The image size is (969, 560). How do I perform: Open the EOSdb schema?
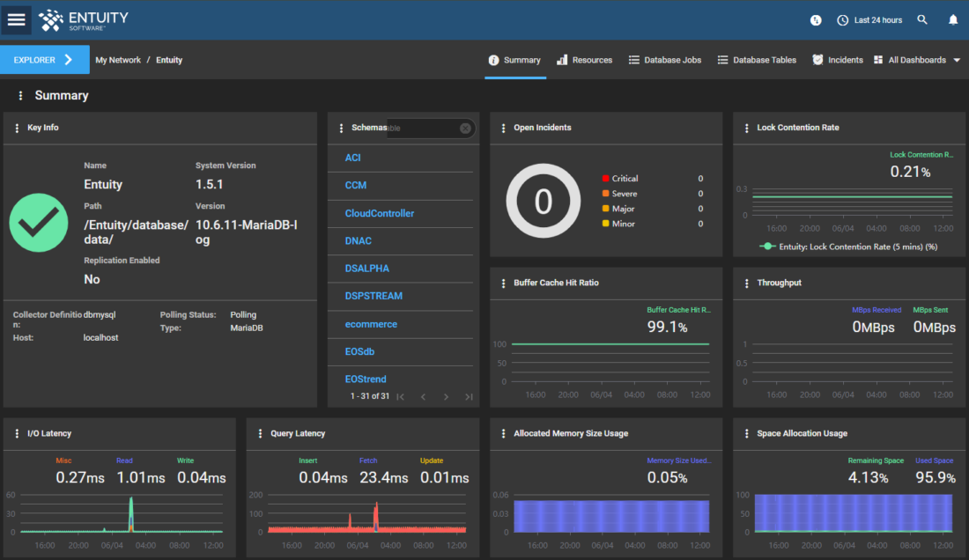359,351
